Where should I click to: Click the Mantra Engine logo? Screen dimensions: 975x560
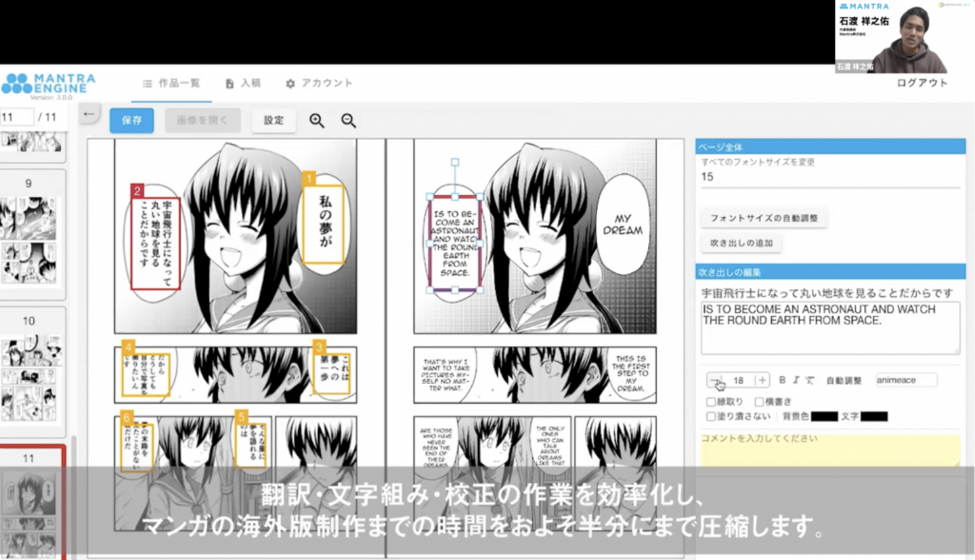pyautogui.click(x=48, y=84)
